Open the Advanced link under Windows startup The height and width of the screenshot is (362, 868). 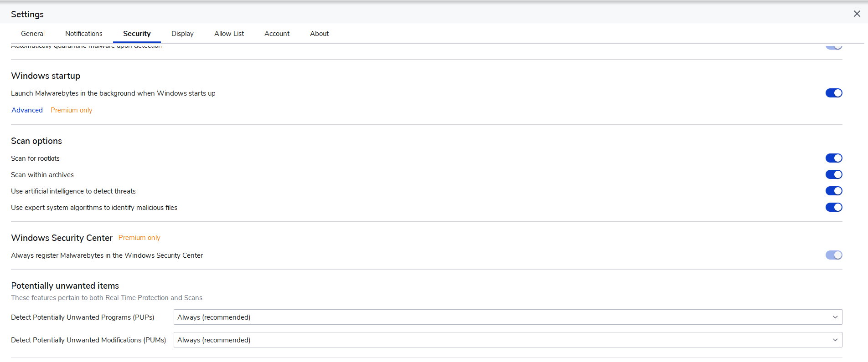point(27,110)
